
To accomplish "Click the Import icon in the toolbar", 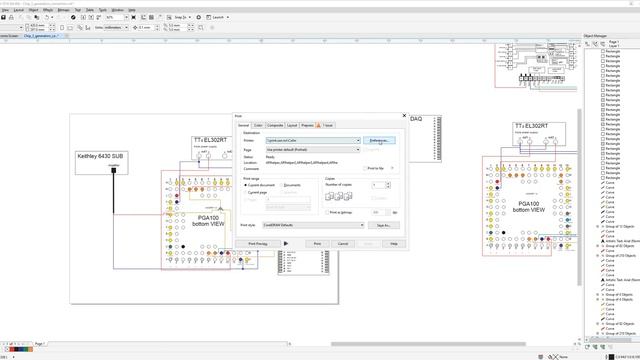I will (x=83, y=18).
